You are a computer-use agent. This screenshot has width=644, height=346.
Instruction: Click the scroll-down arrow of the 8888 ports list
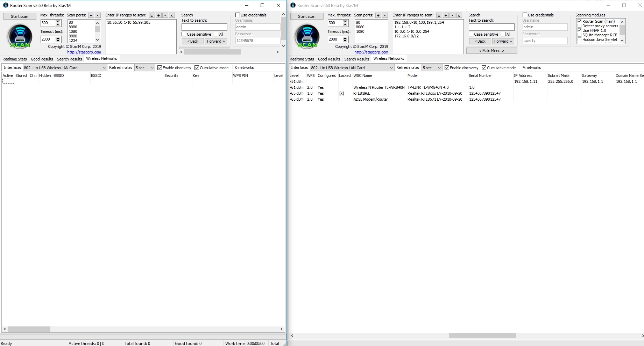[97, 40]
